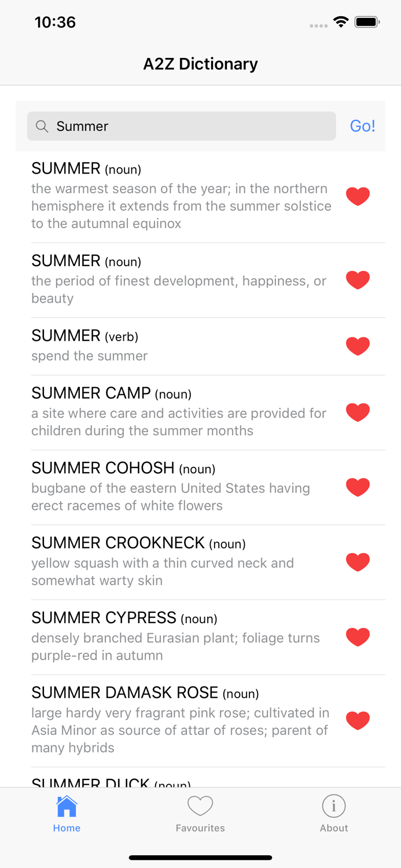The height and width of the screenshot is (868, 401).
Task: Toggle heart next to SUMMER COHOSH
Action: click(358, 487)
